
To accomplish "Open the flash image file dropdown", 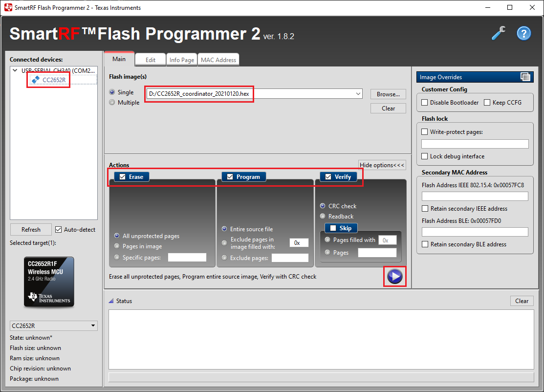I will pyautogui.click(x=358, y=93).
